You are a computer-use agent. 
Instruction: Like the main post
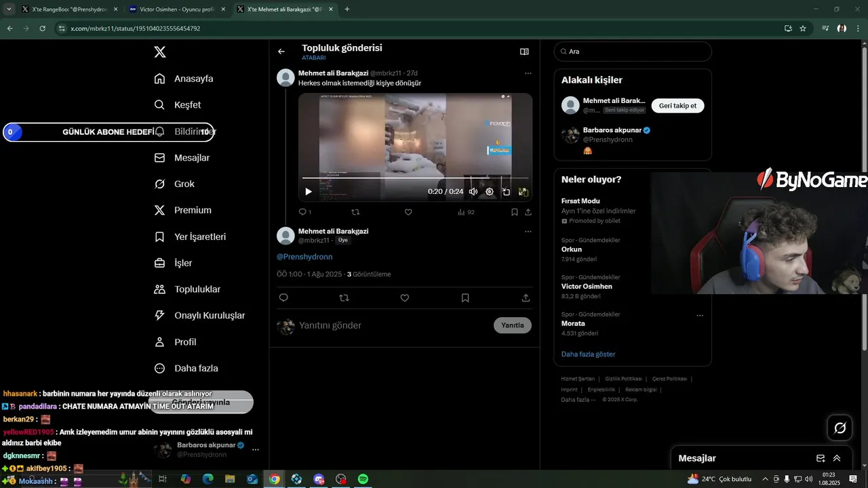click(x=405, y=298)
